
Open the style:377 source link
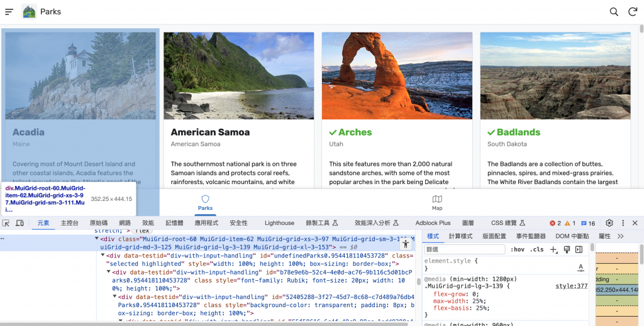571,286
